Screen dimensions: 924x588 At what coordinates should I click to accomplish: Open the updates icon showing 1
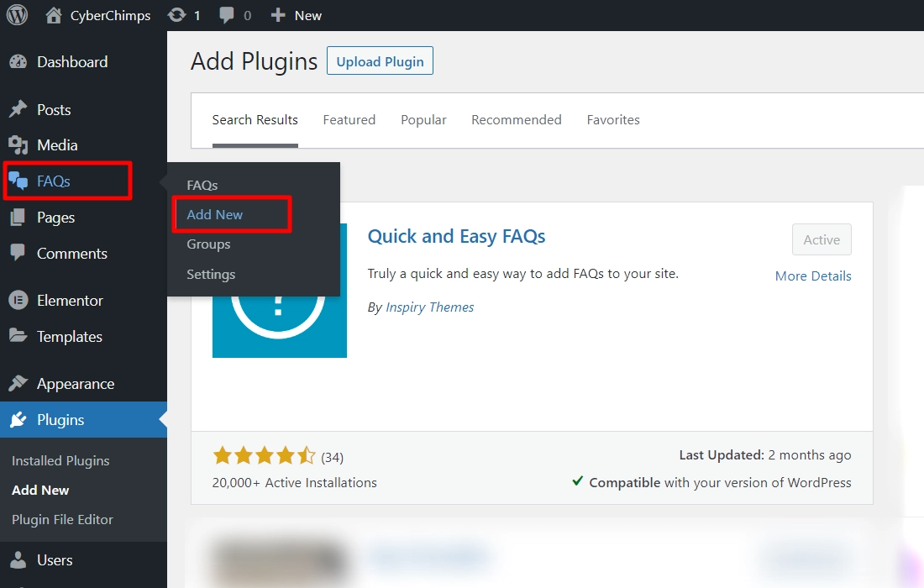tap(176, 15)
